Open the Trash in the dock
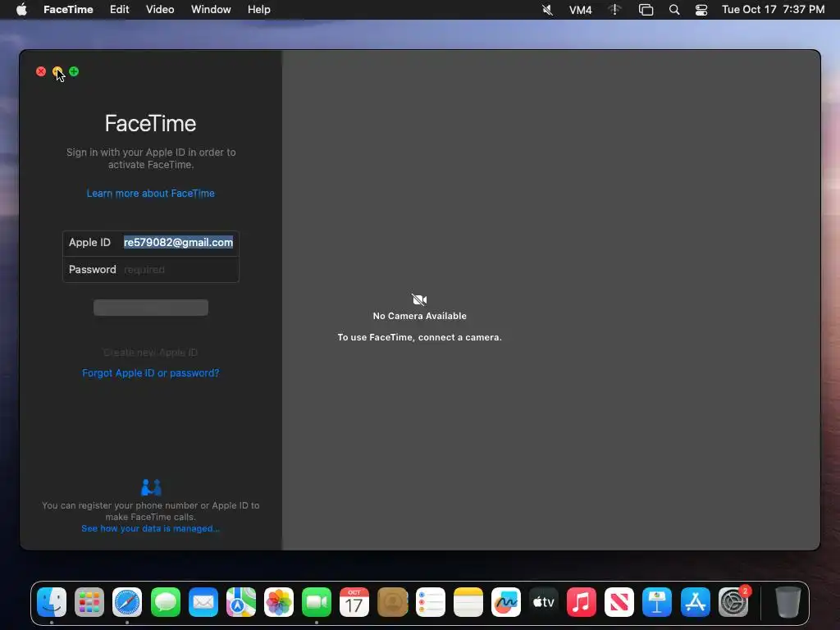The image size is (840, 630). pos(787,602)
